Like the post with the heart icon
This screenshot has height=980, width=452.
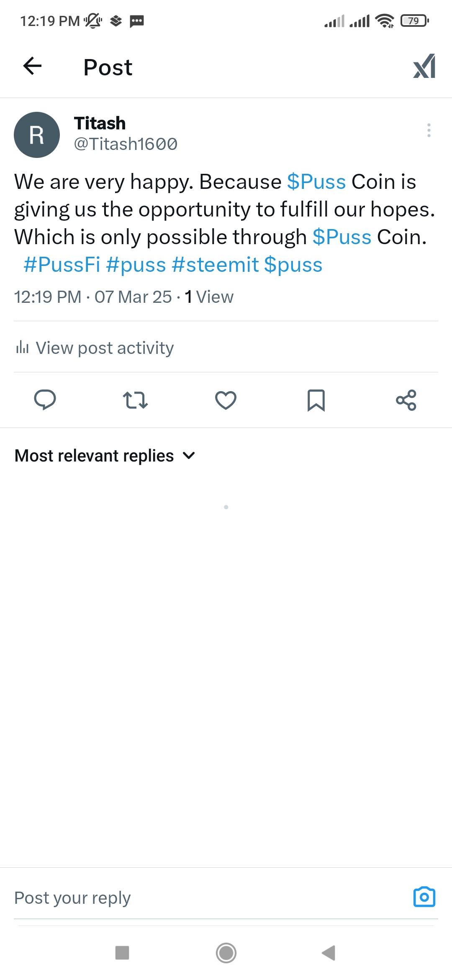coord(226,400)
